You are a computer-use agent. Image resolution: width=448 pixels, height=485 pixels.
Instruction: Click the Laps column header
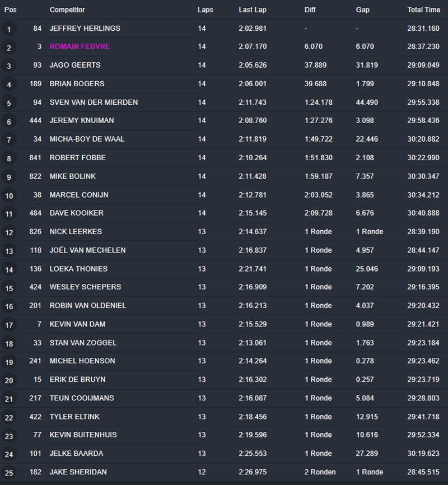point(206,10)
